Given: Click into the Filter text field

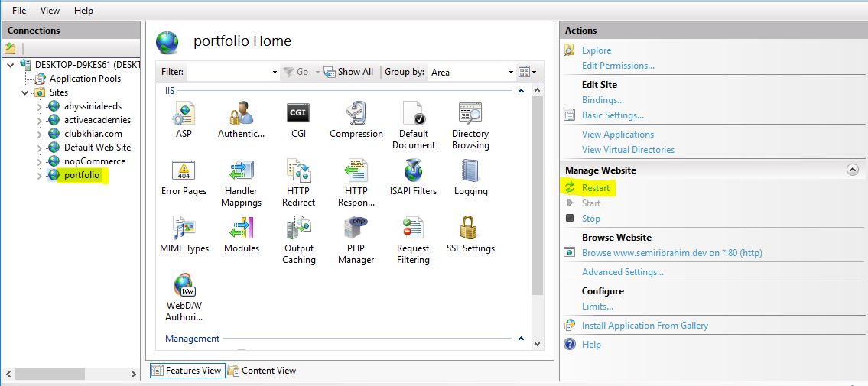Looking at the screenshot, I should point(229,72).
